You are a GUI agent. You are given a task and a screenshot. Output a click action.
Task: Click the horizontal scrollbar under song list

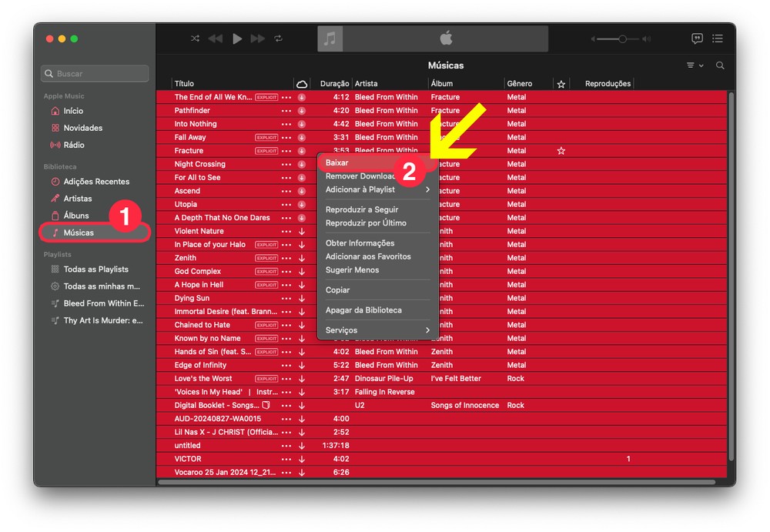click(x=437, y=483)
